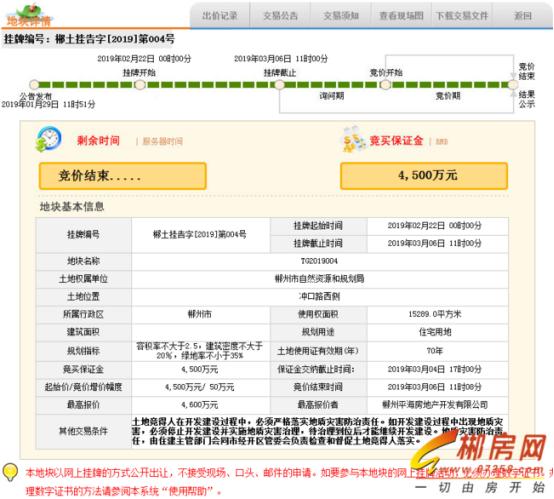Click the 返回 button
The width and height of the screenshot is (554, 499).
pyautogui.click(x=523, y=16)
